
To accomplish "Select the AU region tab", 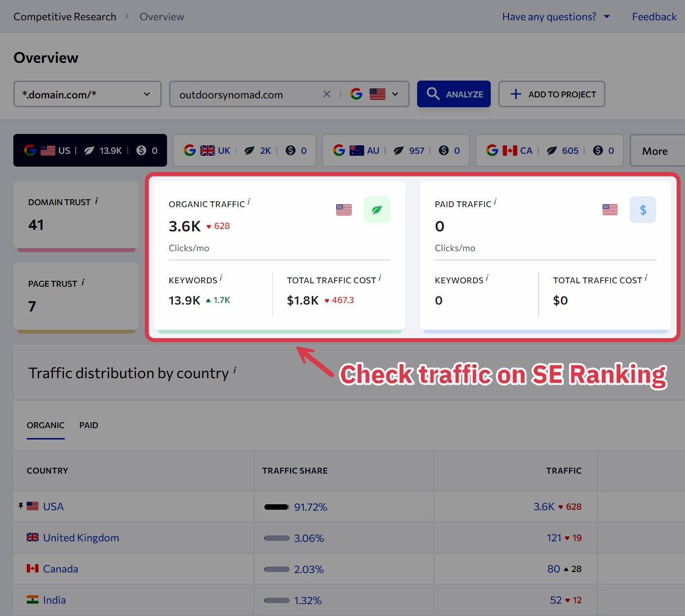I will point(395,150).
